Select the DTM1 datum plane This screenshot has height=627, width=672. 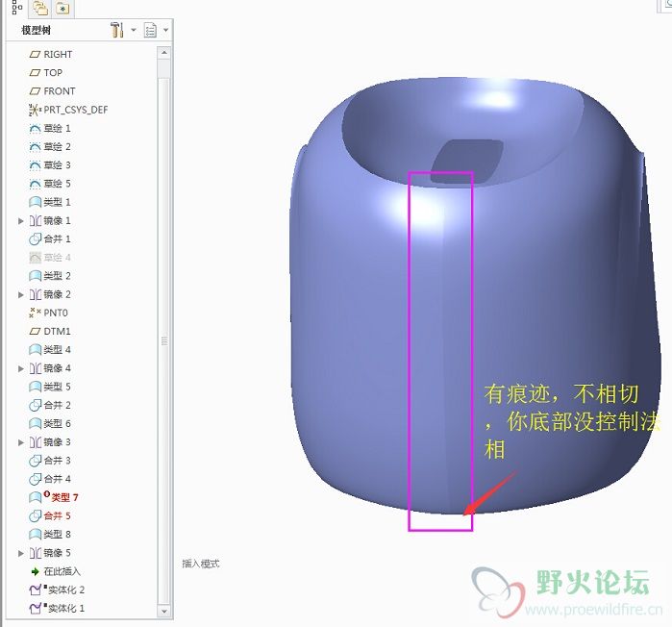click(50, 331)
